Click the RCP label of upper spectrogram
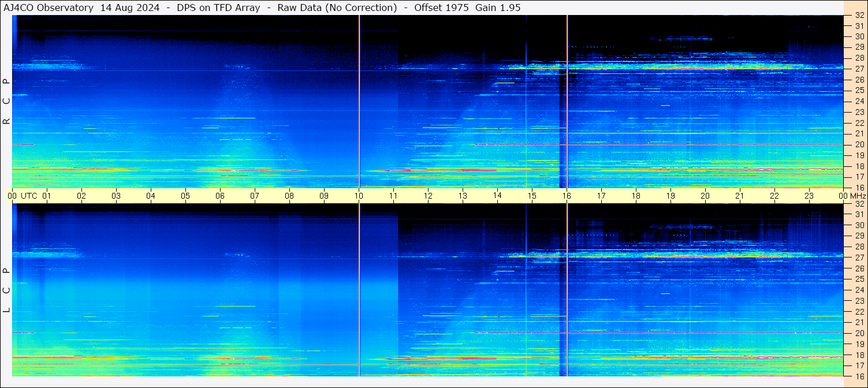 pos(6,102)
